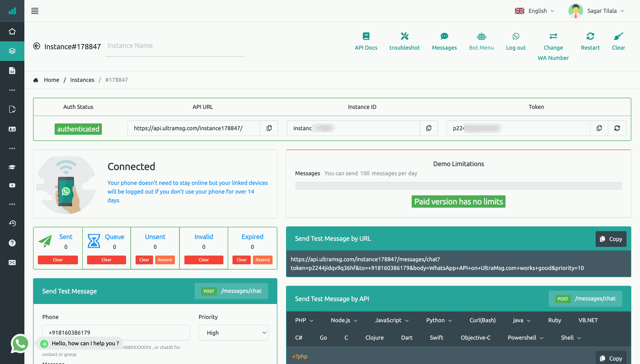Open Messages page
The width and height of the screenshot is (640, 364).
pos(444,41)
